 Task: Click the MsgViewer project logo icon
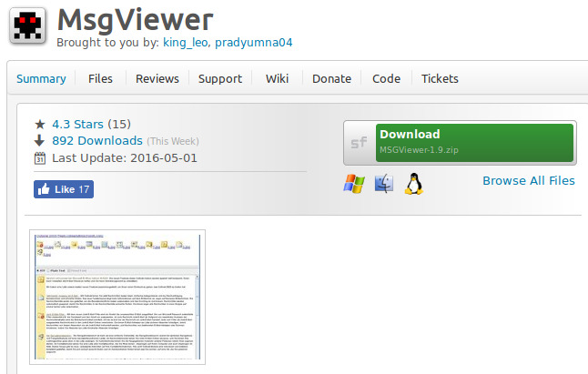tap(27, 25)
